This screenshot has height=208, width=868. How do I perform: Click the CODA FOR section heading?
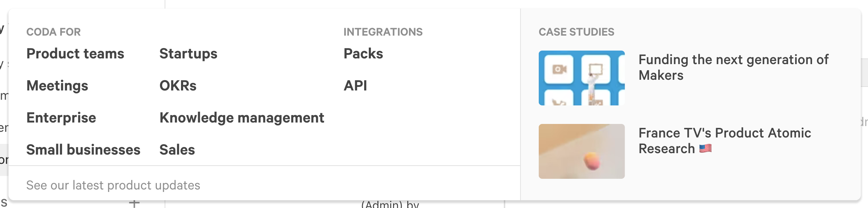(53, 32)
